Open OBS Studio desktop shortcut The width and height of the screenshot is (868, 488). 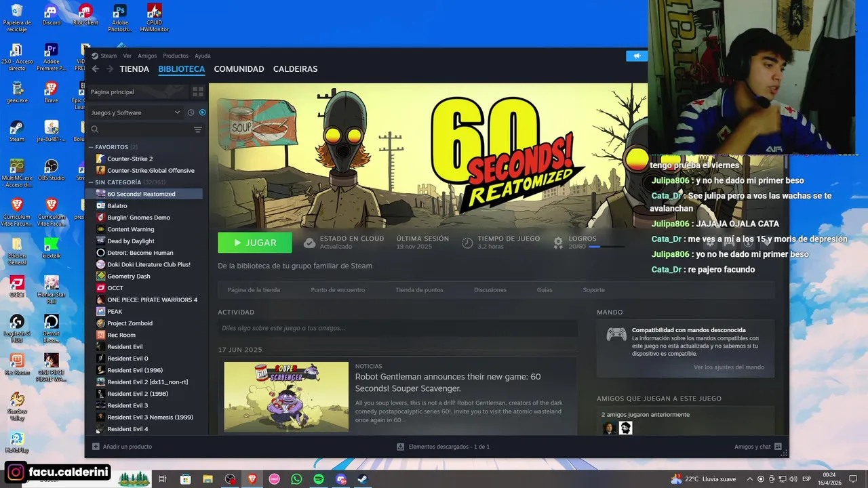pyautogui.click(x=51, y=169)
